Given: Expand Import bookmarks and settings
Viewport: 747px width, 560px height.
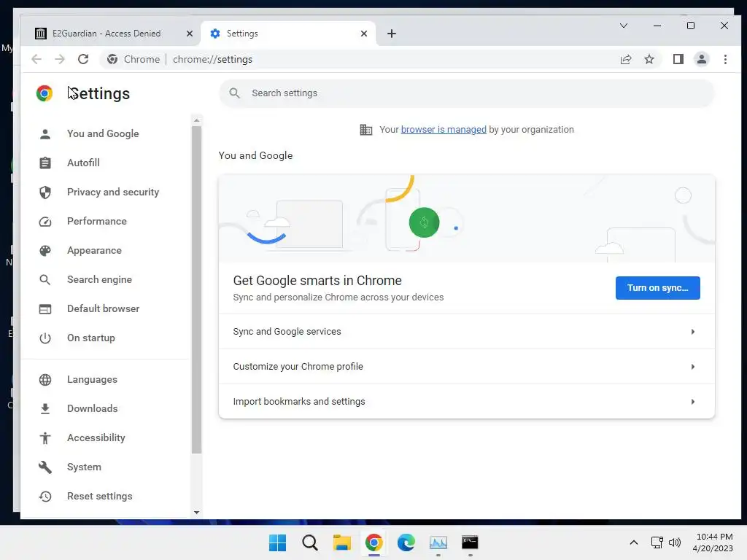Looking at the screenshot, I should point(467,402).
